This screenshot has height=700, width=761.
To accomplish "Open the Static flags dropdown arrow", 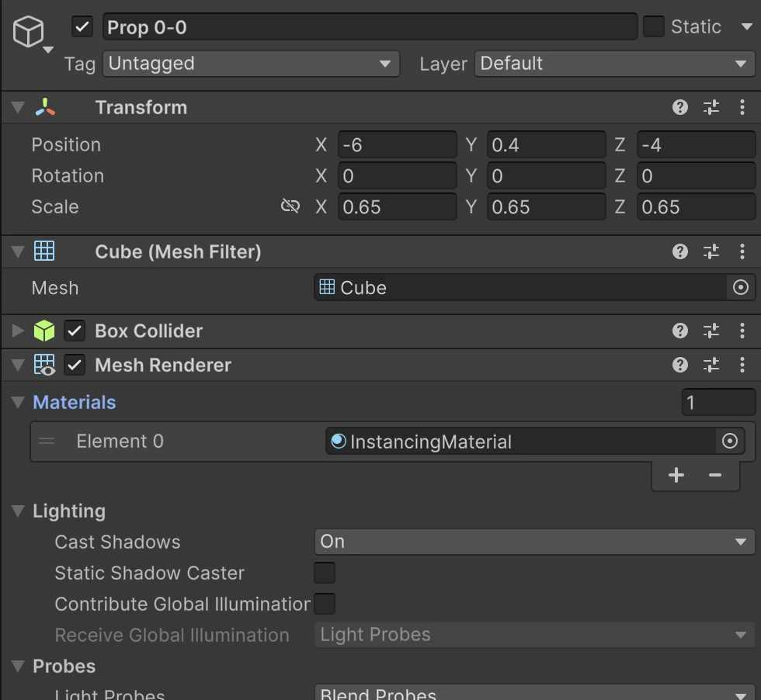I will pos(746,26).
